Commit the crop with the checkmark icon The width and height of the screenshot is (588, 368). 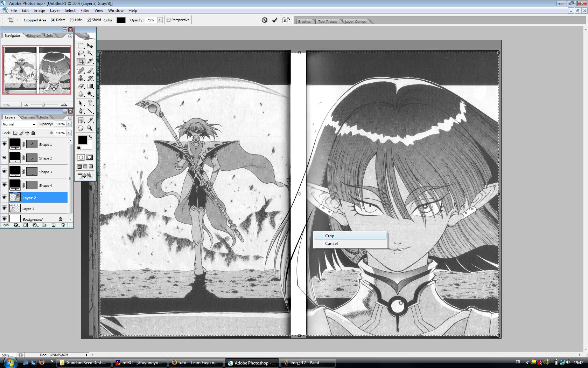coord(275,20)
